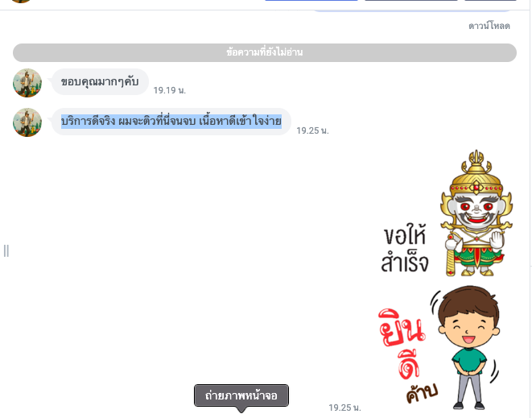
Task: Click the 19.25 น. timestamp beside บริการดีจริง message
Action: (x=312, y=130)
